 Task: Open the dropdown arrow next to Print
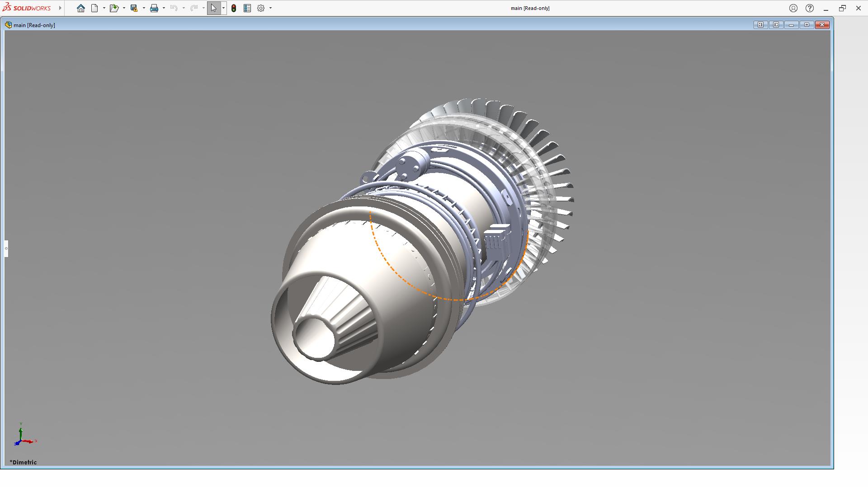point(164,8)
